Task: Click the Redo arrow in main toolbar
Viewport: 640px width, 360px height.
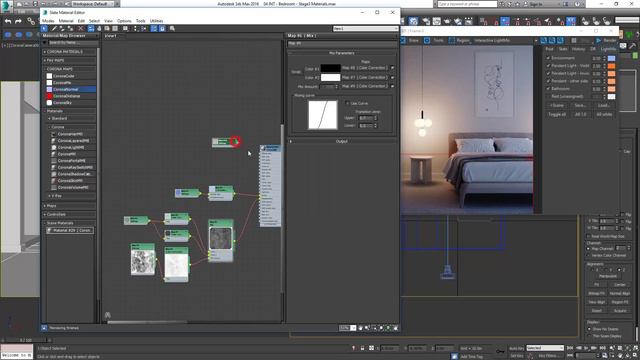Action: (18, 21)
